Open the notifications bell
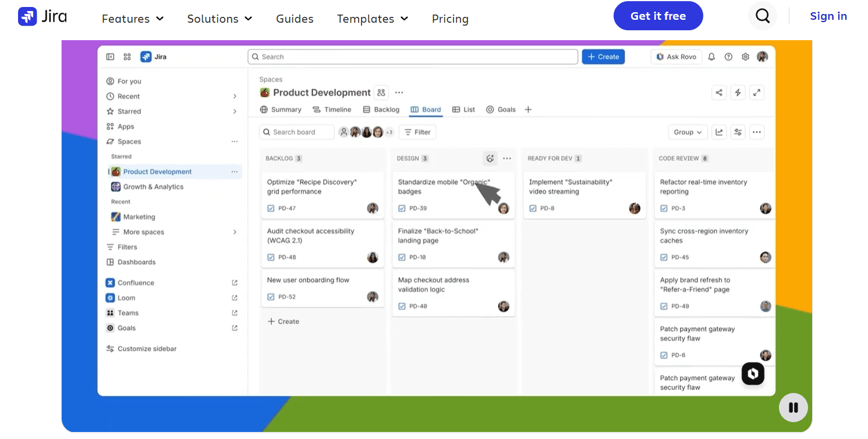This screenshot has width=868, height=439. (711, 56)
